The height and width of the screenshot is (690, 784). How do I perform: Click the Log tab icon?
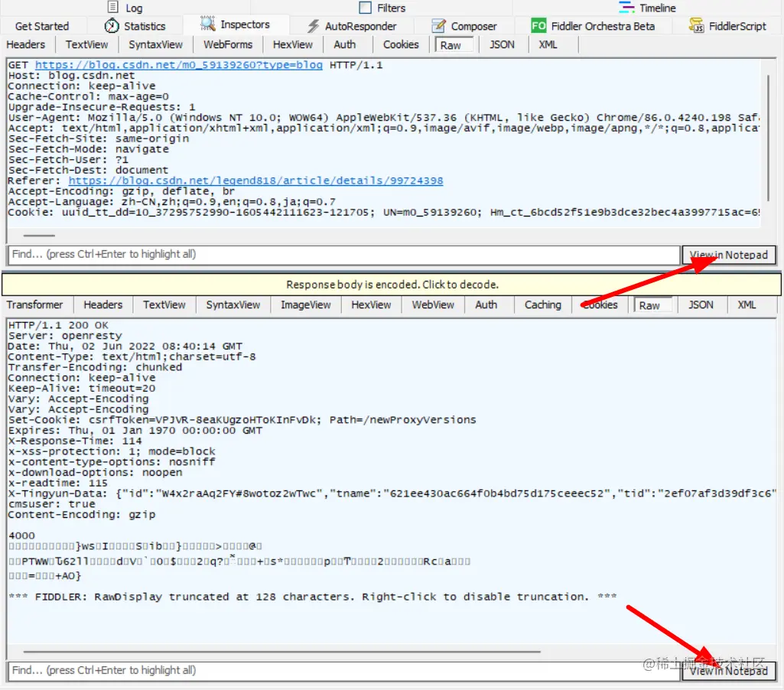click(113, 8)
